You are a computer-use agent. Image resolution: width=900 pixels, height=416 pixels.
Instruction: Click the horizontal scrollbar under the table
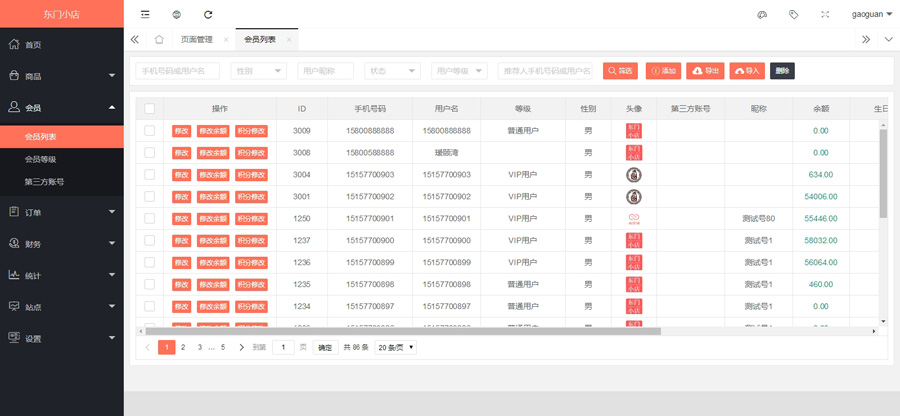click(x=400, y=330)
